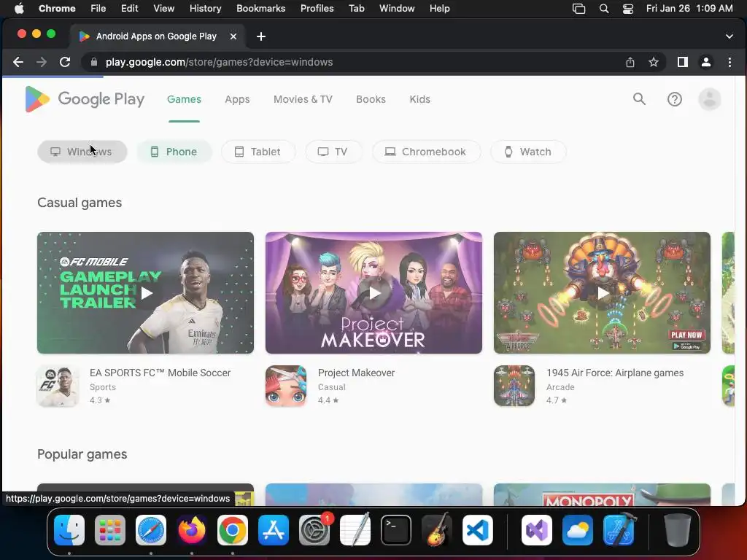
Task: Open macOS Control Center
Action: click(x=628, y=8)
